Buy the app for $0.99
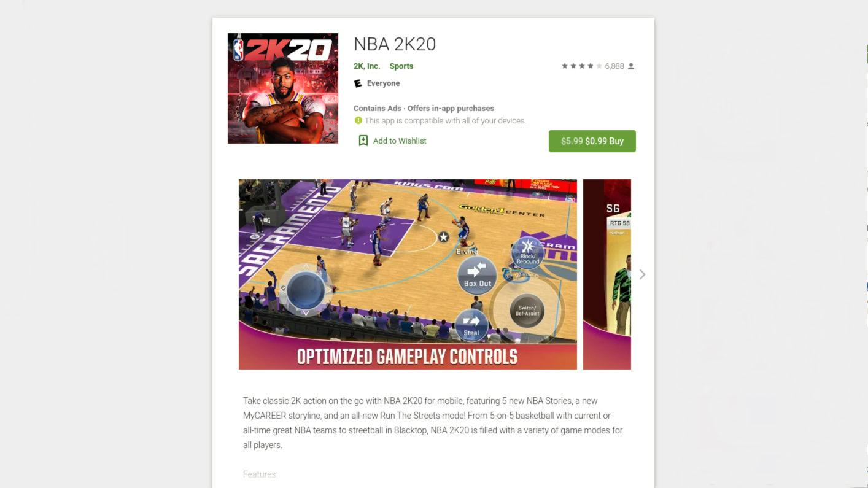Image resolution: width=868 pixels, height=488 pixels. 592,141
